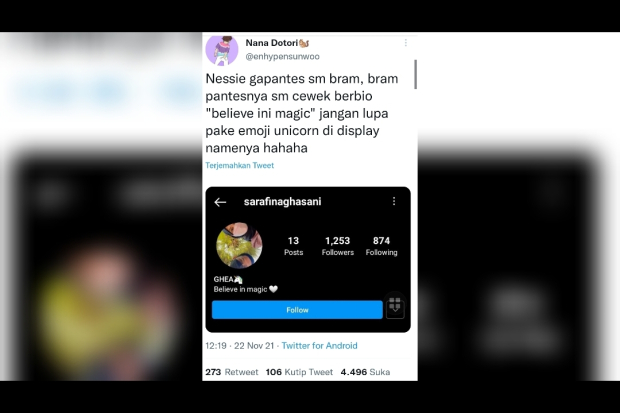Select the 13 Posts count

tap(293, 246)
